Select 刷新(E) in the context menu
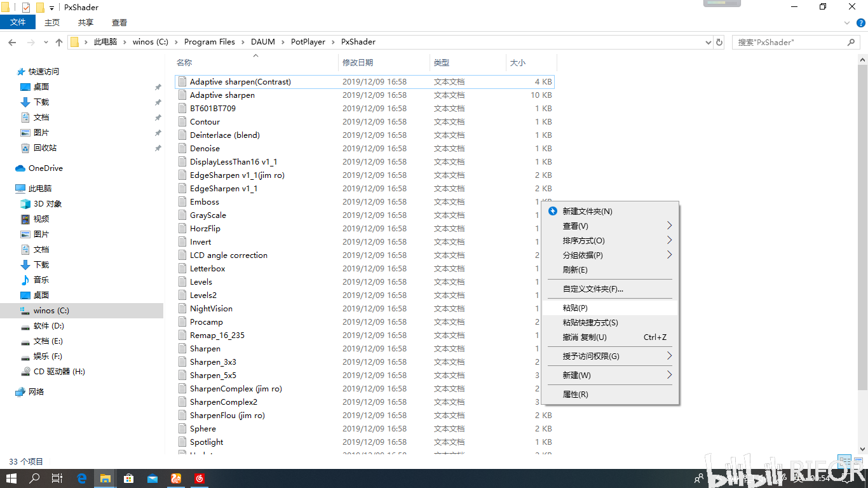 click(609, 270)
